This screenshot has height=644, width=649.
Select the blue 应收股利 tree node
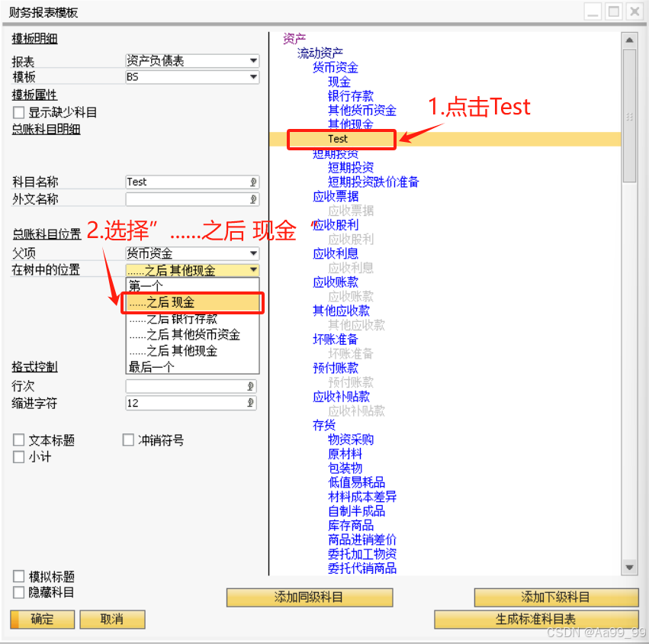point(336,225)
